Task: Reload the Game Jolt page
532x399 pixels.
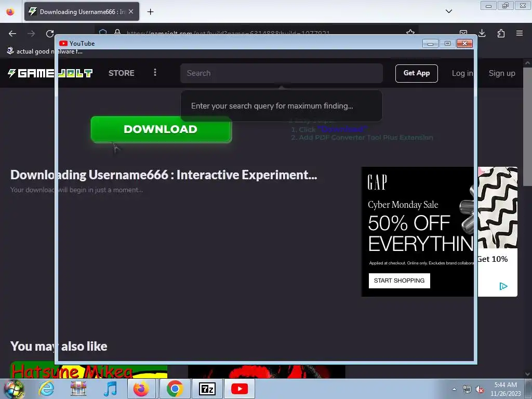Action: (x=50, y=34)
